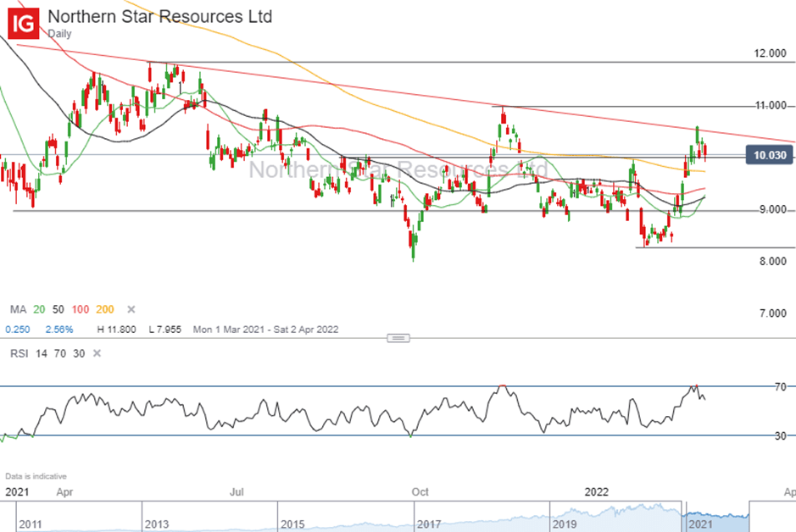This screenshot has height=532, width=796.
Task: Jump to 2011 in the history navigator
Action: point(31,524)
